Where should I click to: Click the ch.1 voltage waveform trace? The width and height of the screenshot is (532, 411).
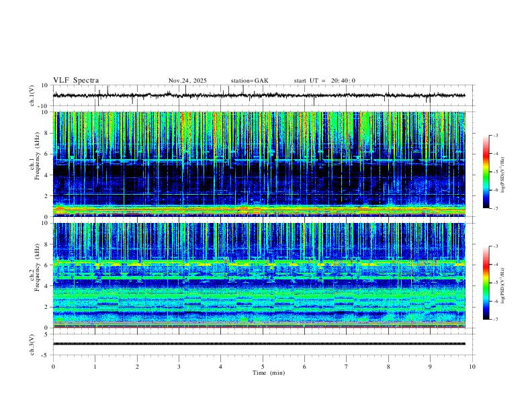point(259,95)
